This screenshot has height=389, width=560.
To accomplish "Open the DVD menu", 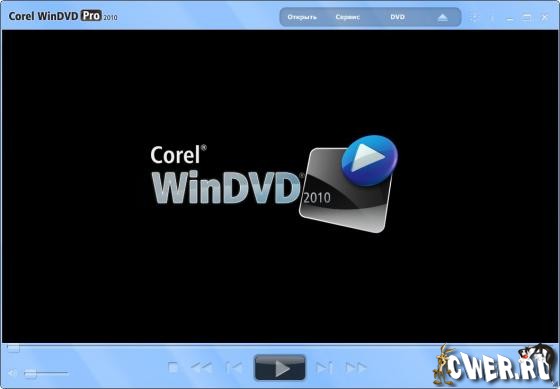I will coord(397,17).
